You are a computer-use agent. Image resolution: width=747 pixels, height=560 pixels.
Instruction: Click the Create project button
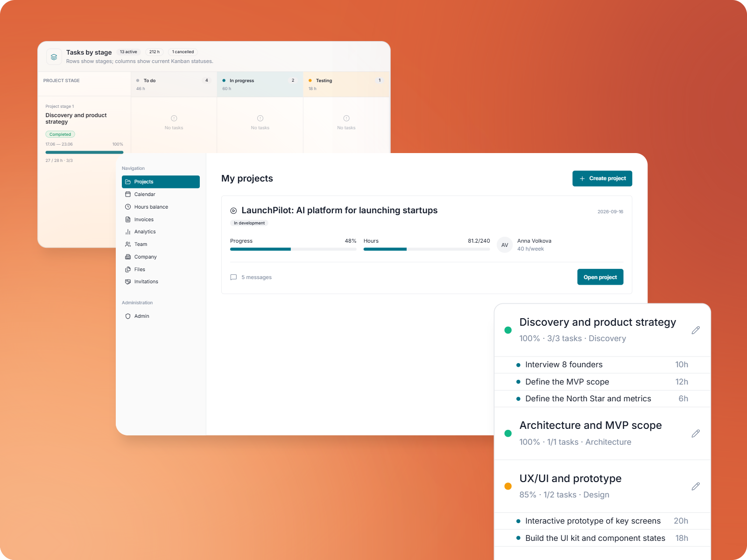click(x=602, y=178)
